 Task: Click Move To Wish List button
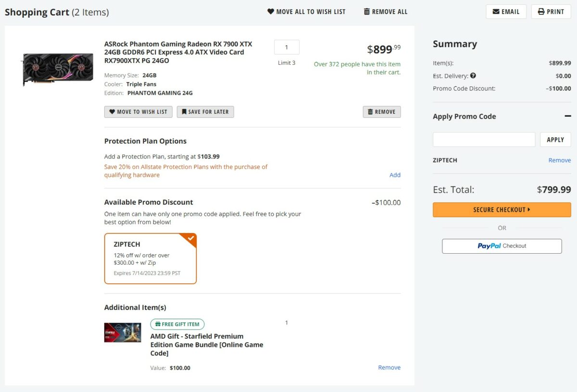(x=138, y=112)
